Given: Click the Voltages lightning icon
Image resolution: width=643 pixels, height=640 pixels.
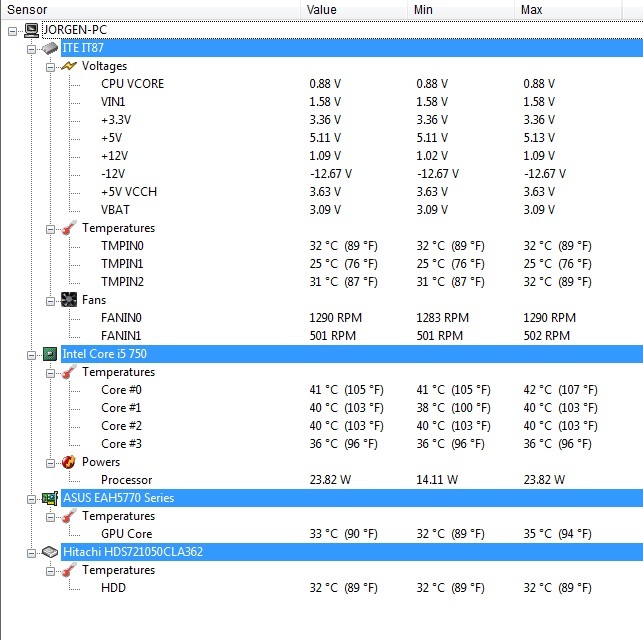Looking at the screenshot, I should coord(69,66).
